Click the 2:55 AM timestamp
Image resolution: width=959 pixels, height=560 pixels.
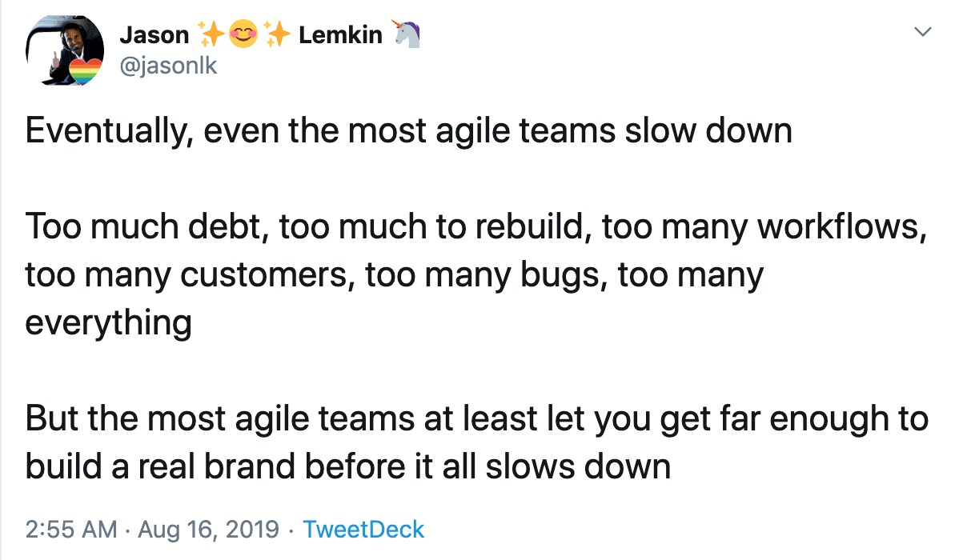point(71,529)
